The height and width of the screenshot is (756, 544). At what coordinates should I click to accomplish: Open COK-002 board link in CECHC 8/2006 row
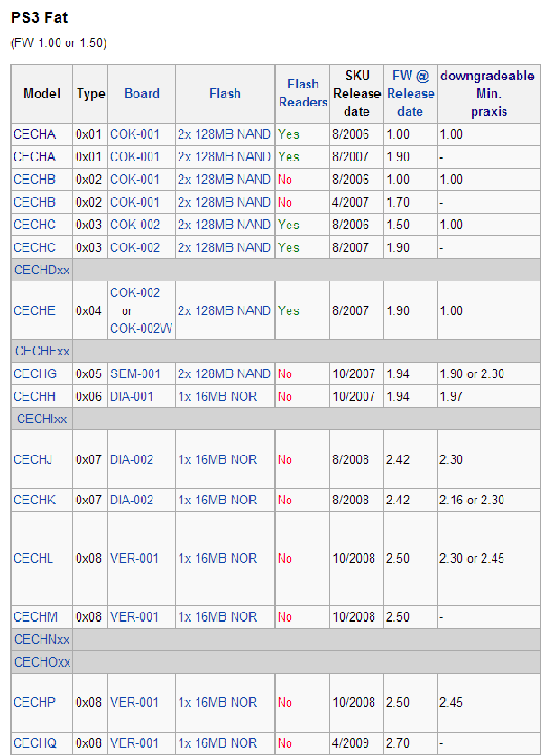pyautogui.click(x=134, y=225)
